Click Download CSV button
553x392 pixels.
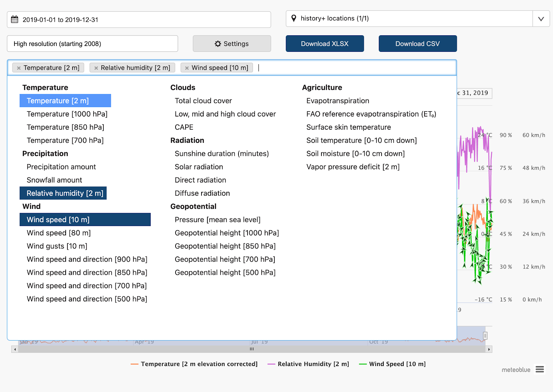(x=418, y=44)
